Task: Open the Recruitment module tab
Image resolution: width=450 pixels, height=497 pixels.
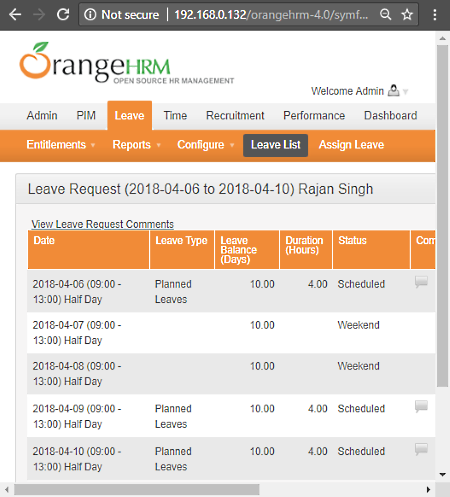Action: click(235, 116)
